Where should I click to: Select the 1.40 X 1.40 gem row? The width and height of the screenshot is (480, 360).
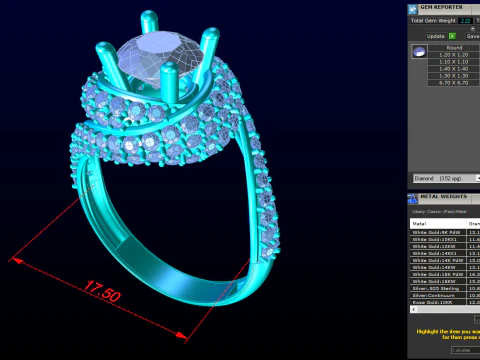pos(454,69)
